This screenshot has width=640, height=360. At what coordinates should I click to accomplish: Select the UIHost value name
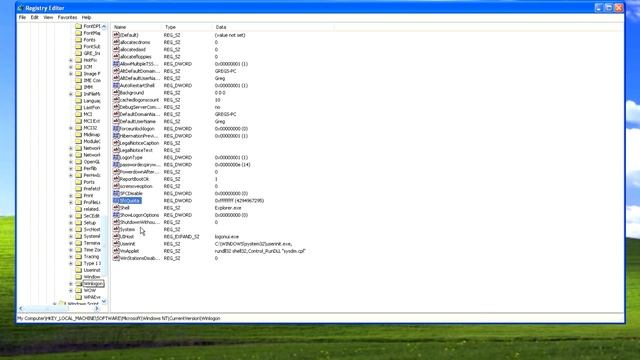click(x=127, y=237)
